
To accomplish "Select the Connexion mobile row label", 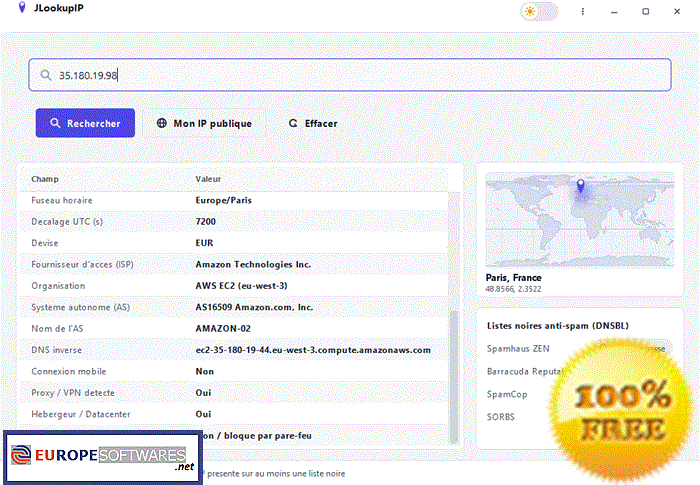I will pyautogui.click(x=69, y=372).
